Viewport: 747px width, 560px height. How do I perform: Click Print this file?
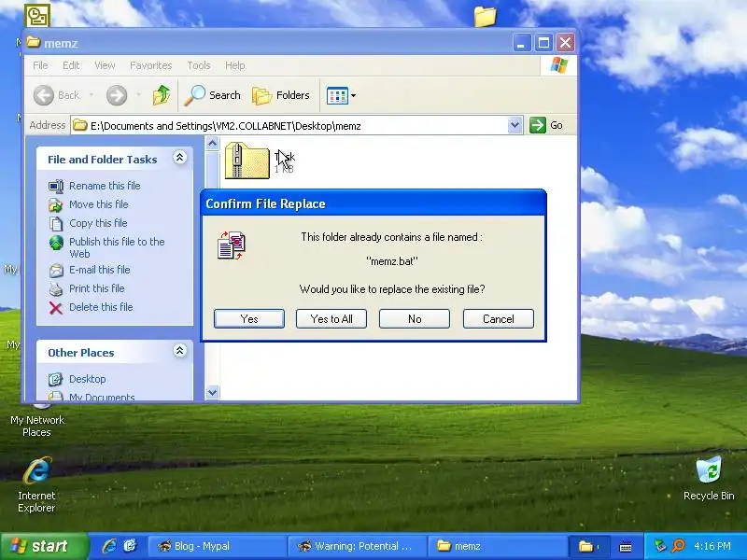click(x=97, y=288)
